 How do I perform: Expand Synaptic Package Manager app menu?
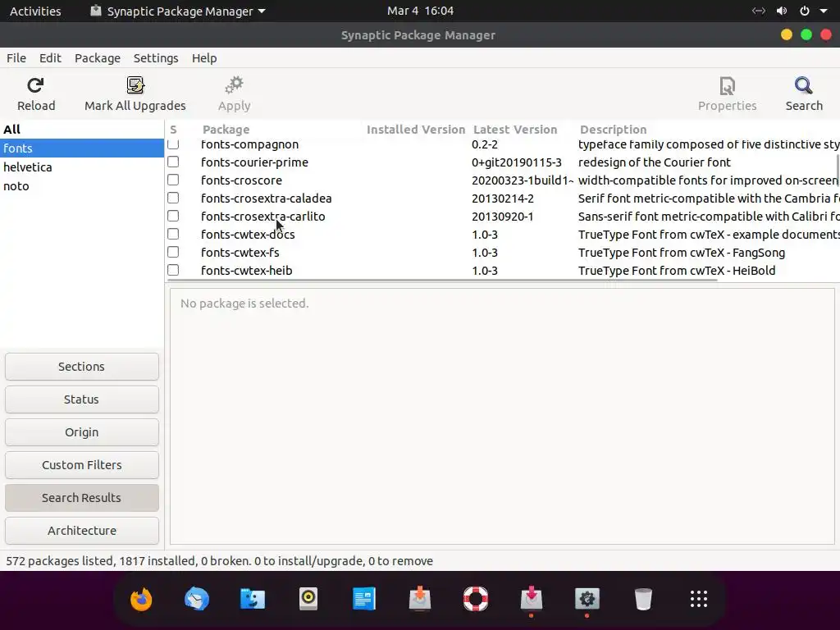click(178, 11)
